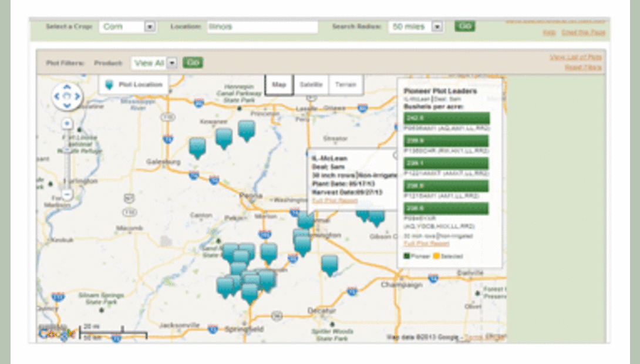Open Full Plot Report in the IL-McLean popup

pos(335,200)
